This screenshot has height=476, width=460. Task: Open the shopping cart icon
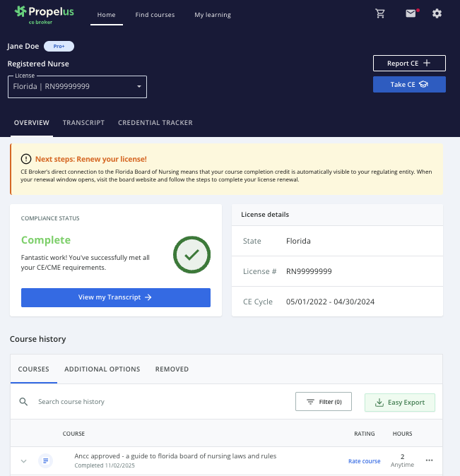coord(381,13)
